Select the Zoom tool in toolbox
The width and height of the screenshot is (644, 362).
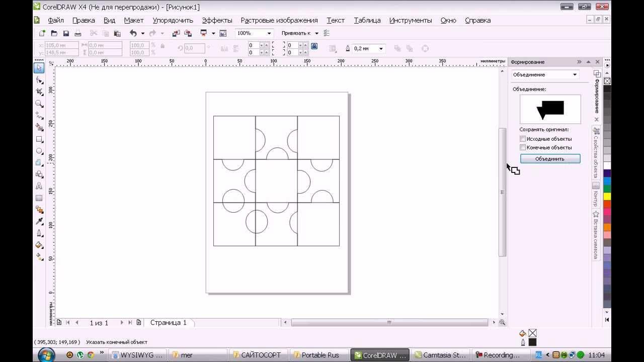point(39,104)
